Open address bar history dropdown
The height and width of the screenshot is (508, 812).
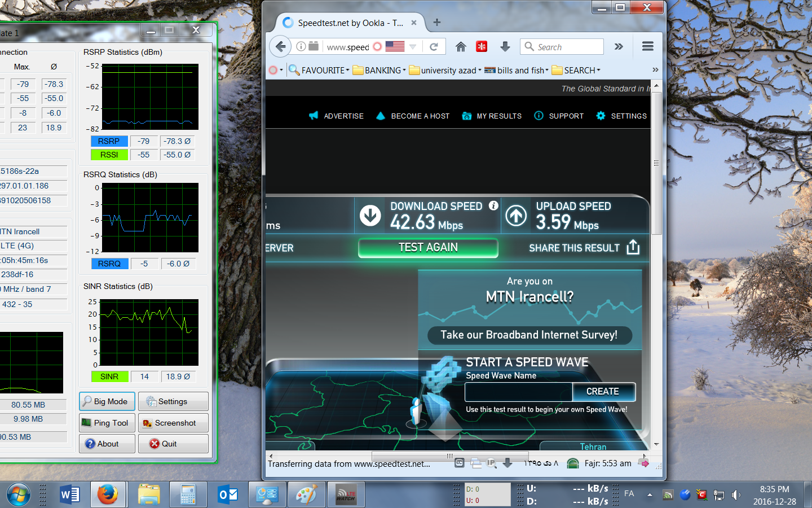pyautogui.click(x=413, y=47)
